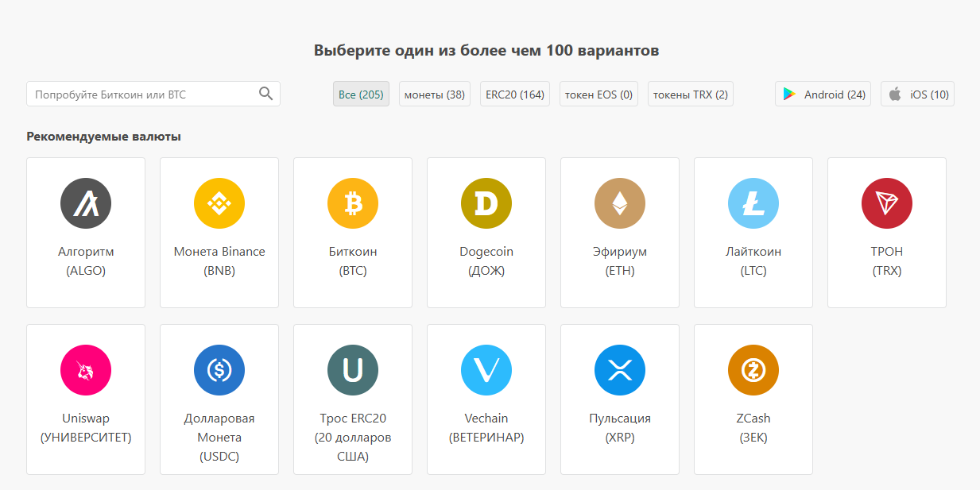Filter by токены TRX (2)
The image size is (980, 490).
pos(690,95)
